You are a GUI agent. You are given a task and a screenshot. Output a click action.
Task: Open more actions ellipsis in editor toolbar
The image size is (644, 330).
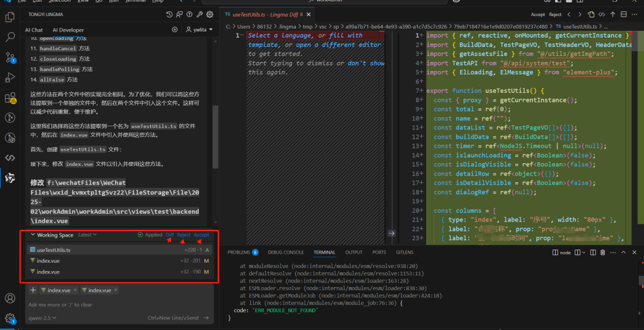(635, 14)
